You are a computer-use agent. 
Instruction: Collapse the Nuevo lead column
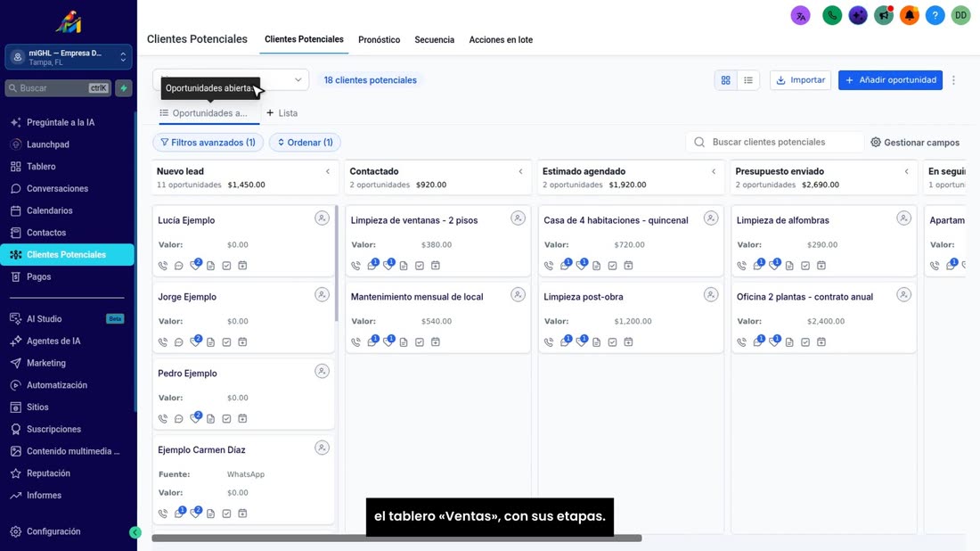[328, 171]
